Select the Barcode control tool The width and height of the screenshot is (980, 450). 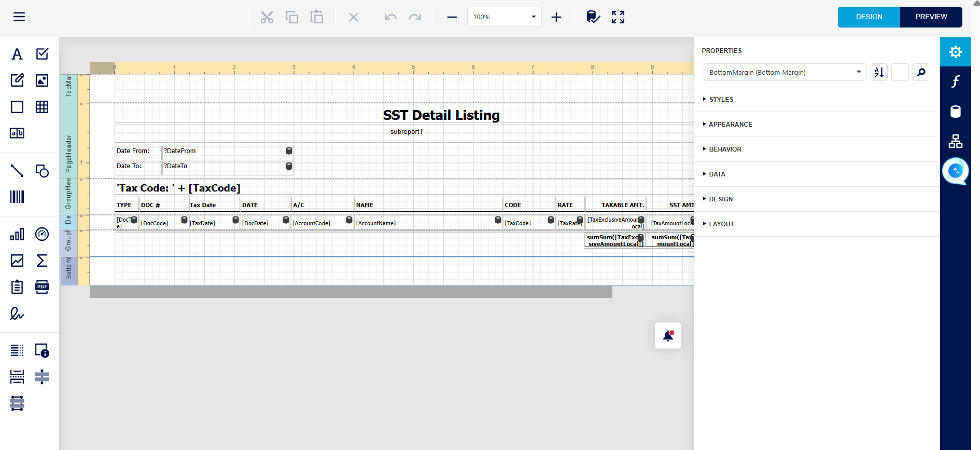[17, 197]
